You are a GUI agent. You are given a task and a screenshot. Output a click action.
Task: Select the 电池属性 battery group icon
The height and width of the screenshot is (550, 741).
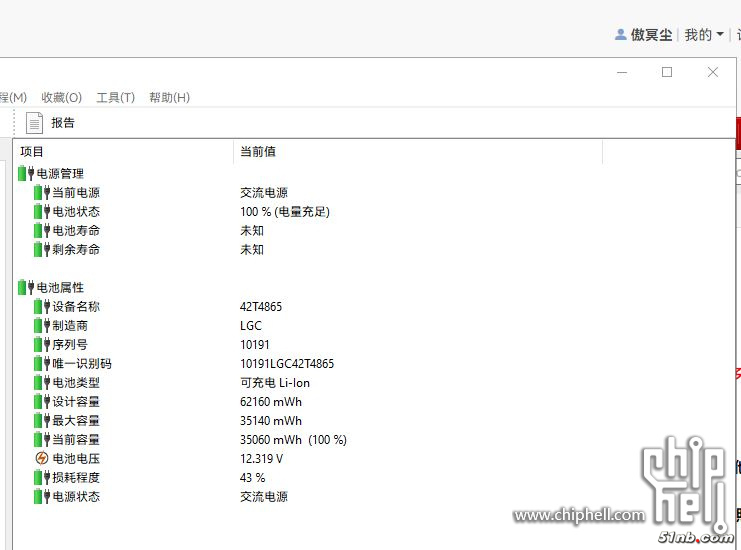click(26, 287)
